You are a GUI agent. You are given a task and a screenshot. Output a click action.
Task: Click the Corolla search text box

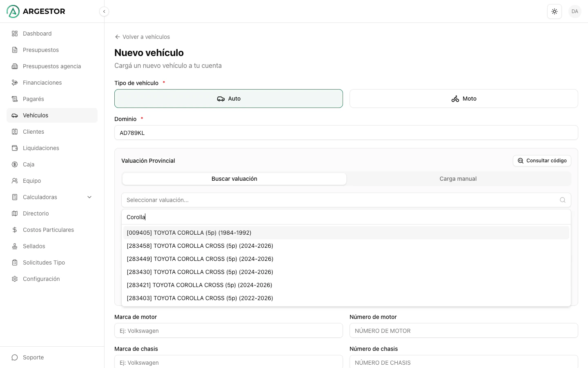click(346, 217)
